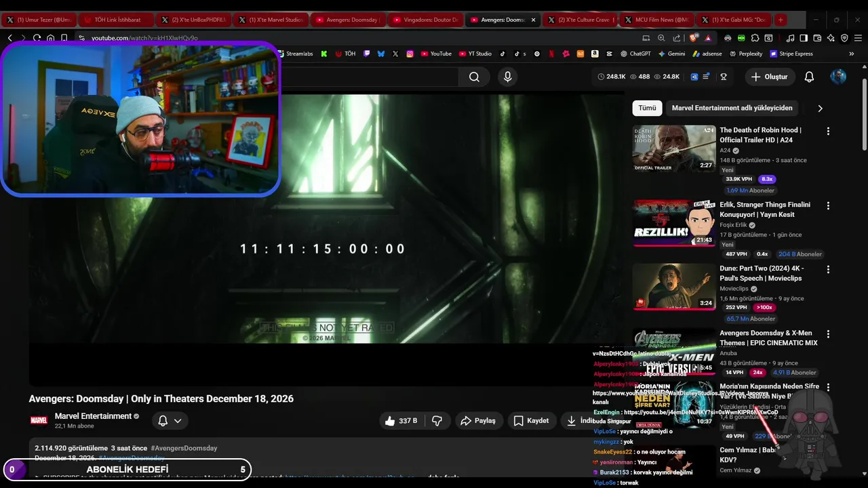Open the ChatGPT bookmark
This screenshot has height=488, width=868.
point(635,54)
